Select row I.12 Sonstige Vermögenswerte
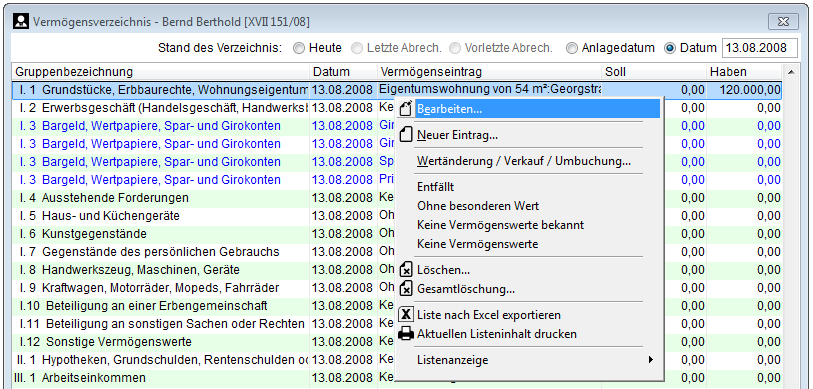This screenshot has height=389, width=813. 397,342
